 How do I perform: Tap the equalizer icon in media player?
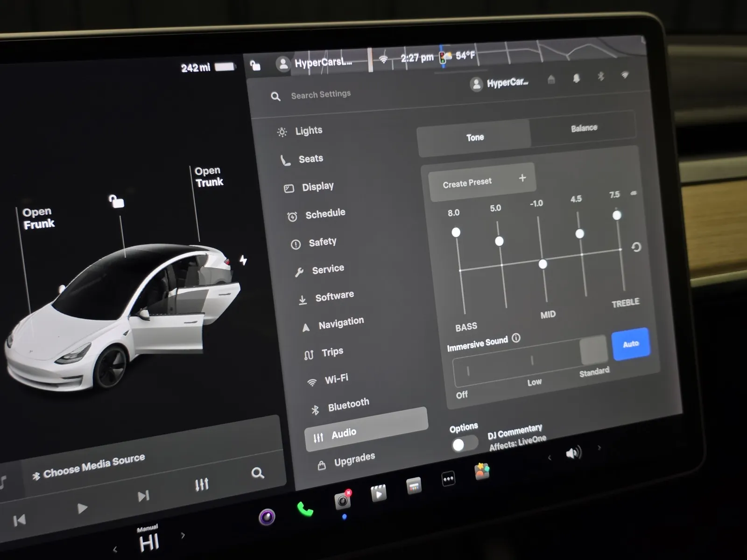pos(202,484)
